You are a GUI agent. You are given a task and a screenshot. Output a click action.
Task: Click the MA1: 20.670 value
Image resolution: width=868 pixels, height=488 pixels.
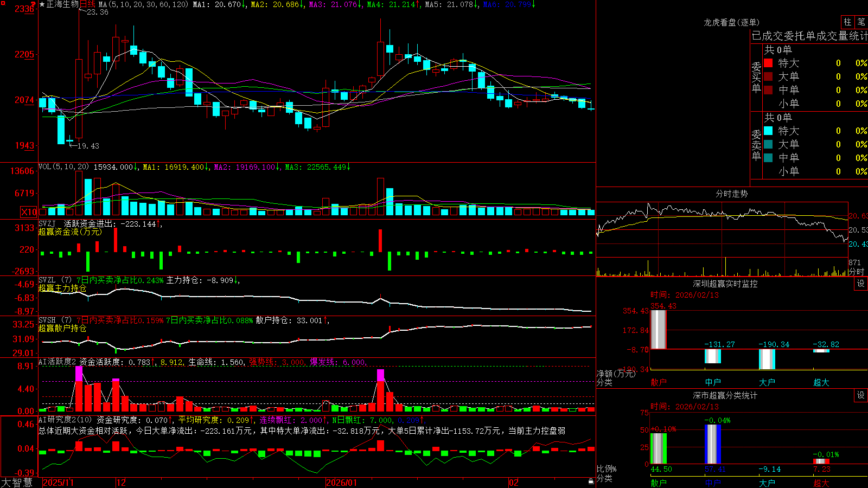click(219, 4)
